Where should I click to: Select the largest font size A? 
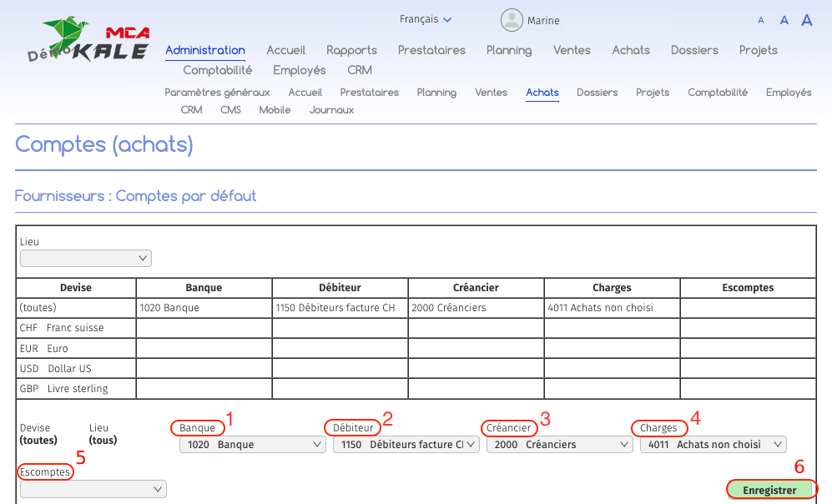[807, 21]
